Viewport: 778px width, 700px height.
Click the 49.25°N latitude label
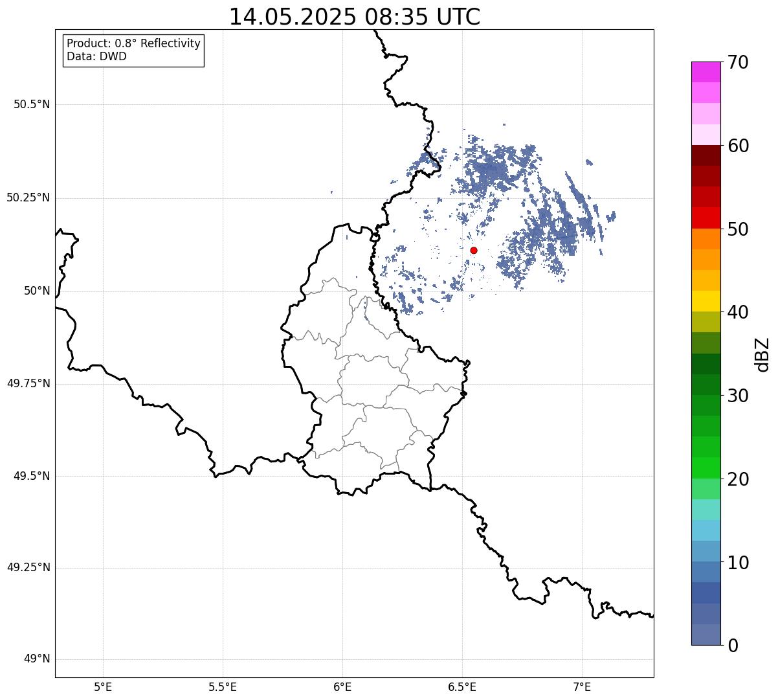[28, 567]
